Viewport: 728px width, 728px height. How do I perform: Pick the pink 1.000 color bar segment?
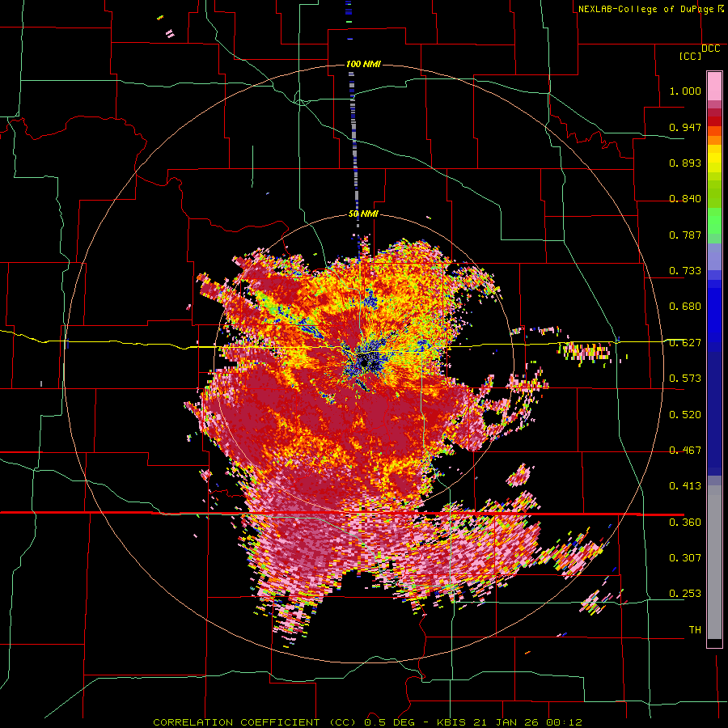(x=714, y=87)
